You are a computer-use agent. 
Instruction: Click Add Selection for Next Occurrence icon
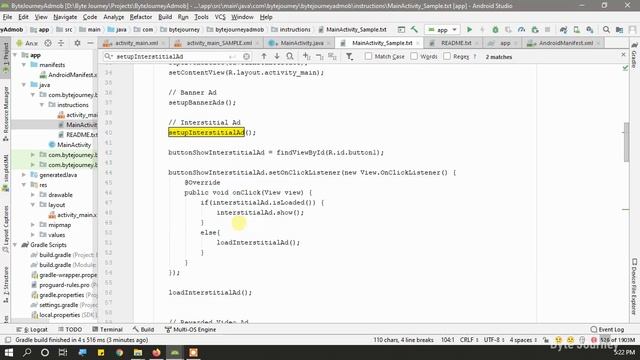tap(307, 56)
